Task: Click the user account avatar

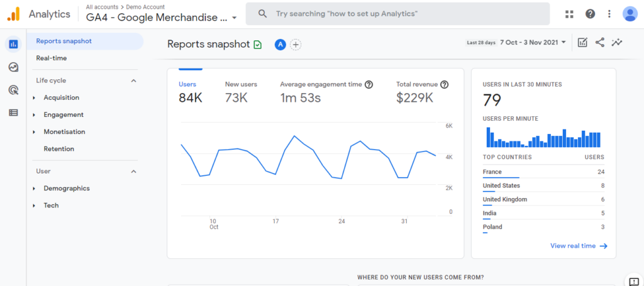Action: click(630, 14)
